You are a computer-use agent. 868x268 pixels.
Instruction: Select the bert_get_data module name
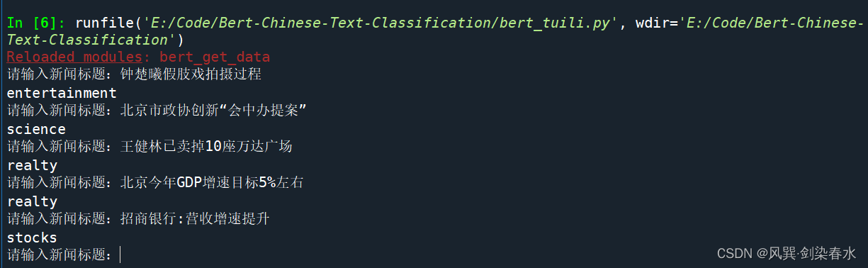click(x=215, y=57)
